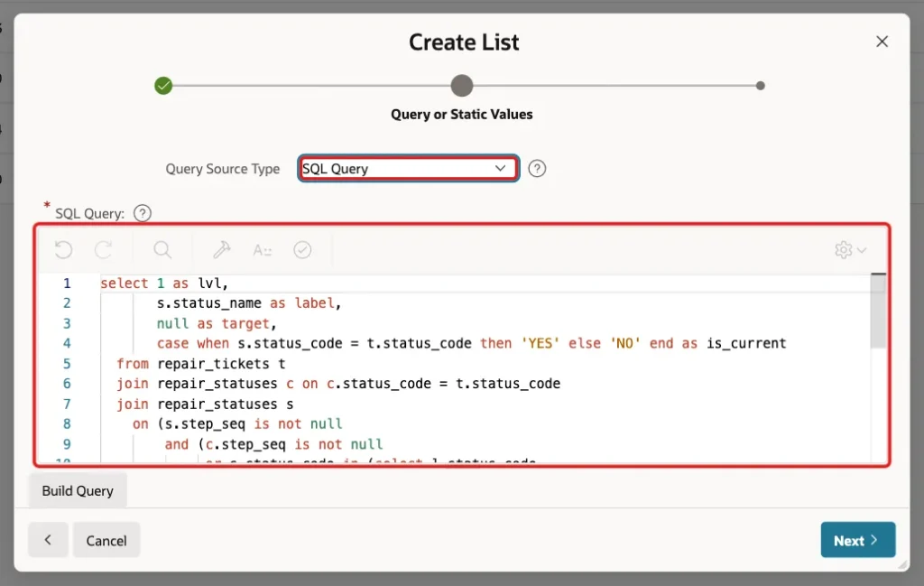Click the from repair_tickets t line
924x586 pixels.
click(201, 364)
